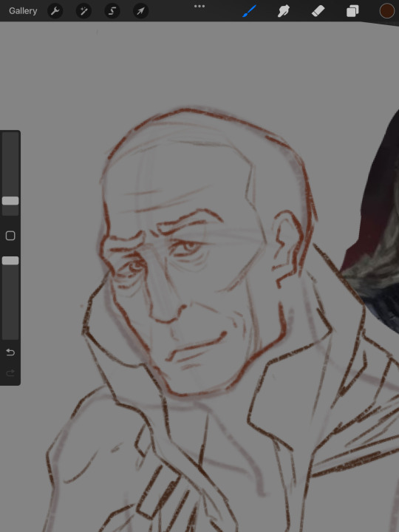Select the Brush tool
The width and height of the screenshot is (399, 532).
250,11
